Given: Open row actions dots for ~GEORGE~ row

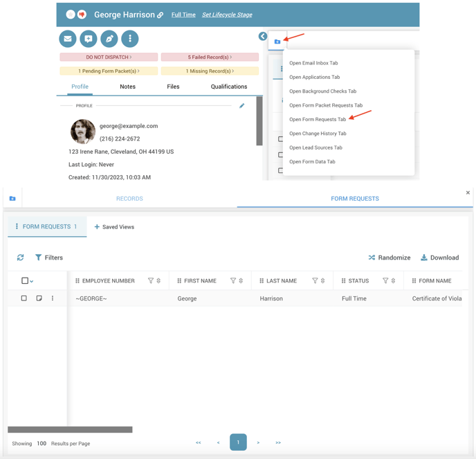Looking at the screenshot, I should point(53,298).
